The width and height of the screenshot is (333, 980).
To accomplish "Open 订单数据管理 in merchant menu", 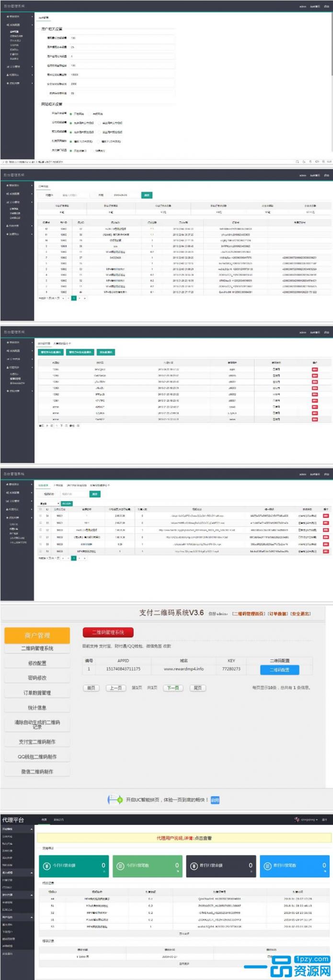I will (37, 693).
